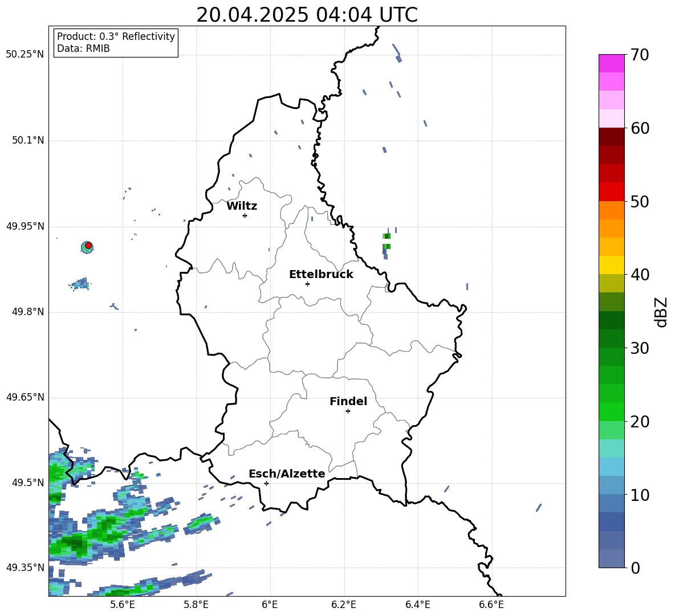Click the Findel location cross marker
Viewport: 675px width, 616px height.
[x=348, y=411]
